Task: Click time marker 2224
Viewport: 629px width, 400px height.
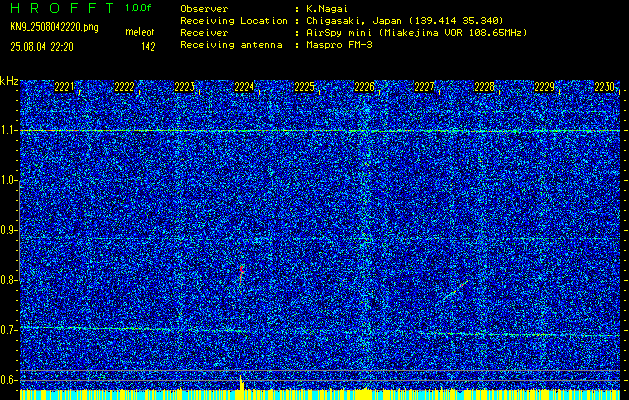Action: pyautogui.click(x=244, y=87)
